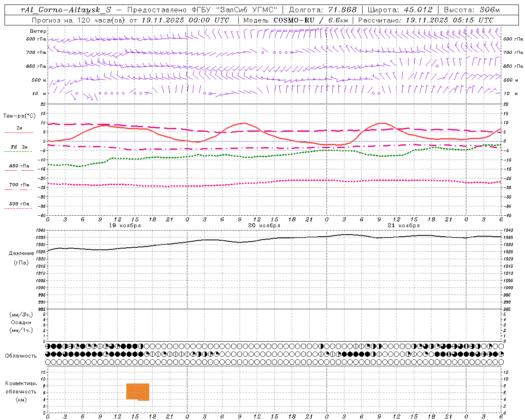Select the model label COSMO-RU / 6.6км
The width and height of the screenshot is (525, 420).
tap(310, 20)
